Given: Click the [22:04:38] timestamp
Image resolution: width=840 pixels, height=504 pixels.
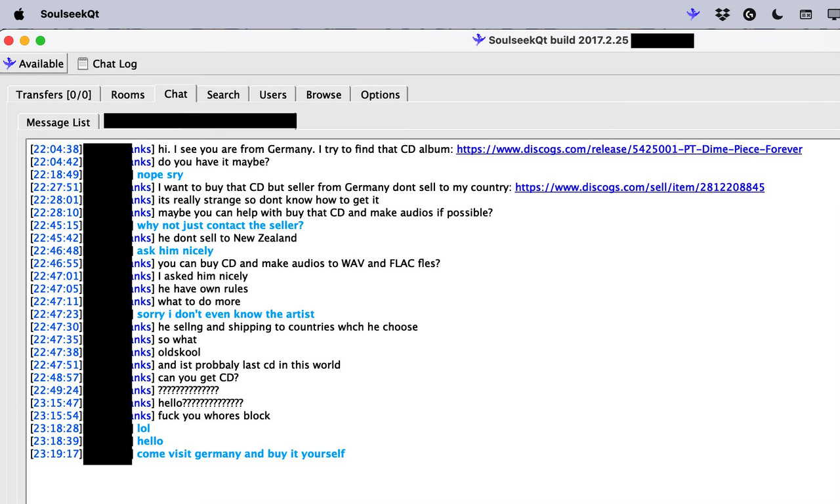Looking at the screenshot, I should (56, 149).
